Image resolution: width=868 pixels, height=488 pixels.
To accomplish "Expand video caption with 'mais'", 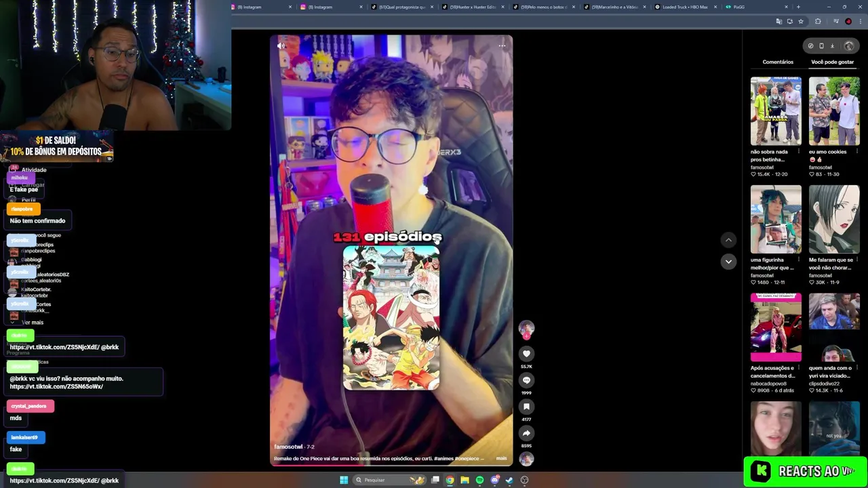I will [x=501, y=459].
